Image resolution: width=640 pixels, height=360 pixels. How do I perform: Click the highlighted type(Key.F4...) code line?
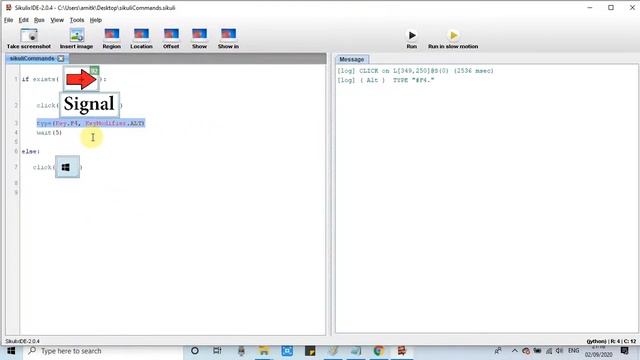91,123
